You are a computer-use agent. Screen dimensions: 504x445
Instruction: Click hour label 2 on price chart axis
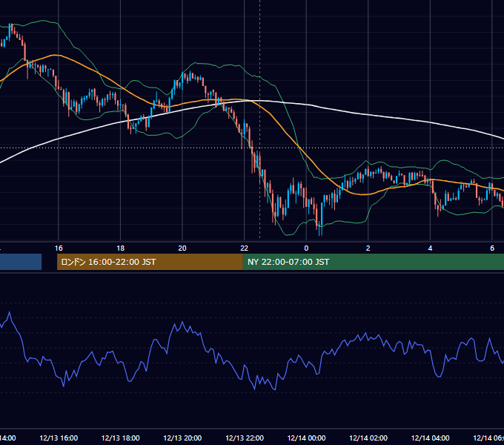(x=368, y=248)
